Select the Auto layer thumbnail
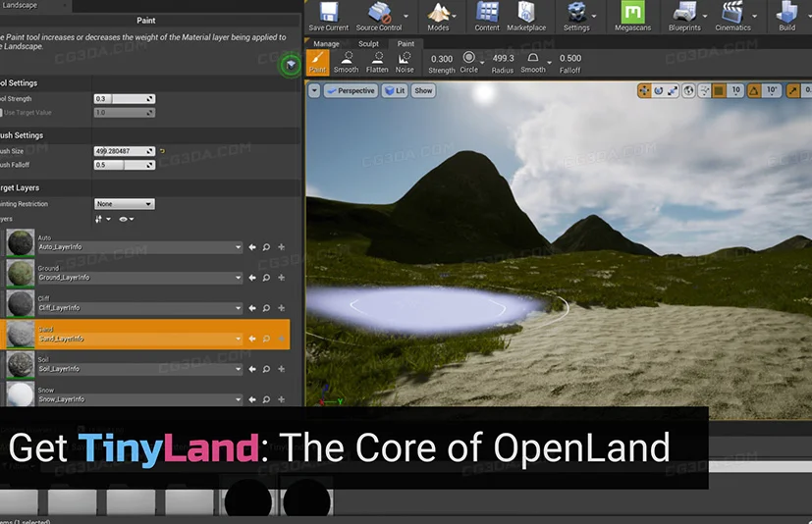The image size is (812, 524). click(x=21, y=242)
